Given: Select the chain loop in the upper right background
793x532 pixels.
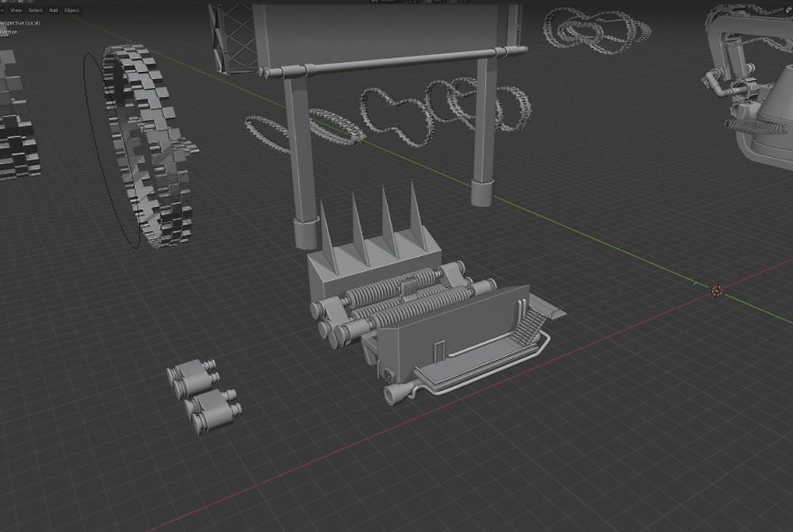Looking at the screenshot, I should point(597,30).
